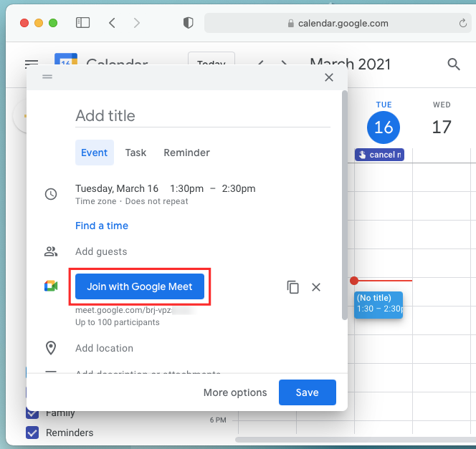Open the privacy shield icon in Safari
The image size is (476, 449).
(189, 23)
